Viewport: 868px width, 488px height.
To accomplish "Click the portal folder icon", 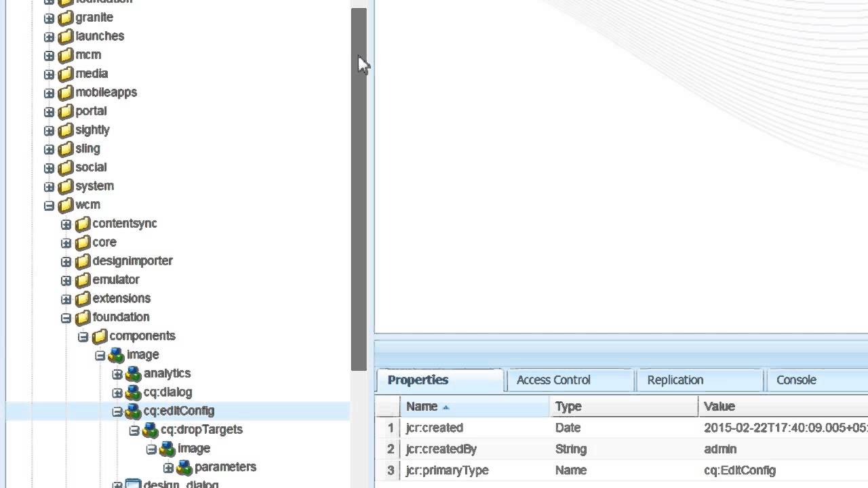I will point(66,111).
